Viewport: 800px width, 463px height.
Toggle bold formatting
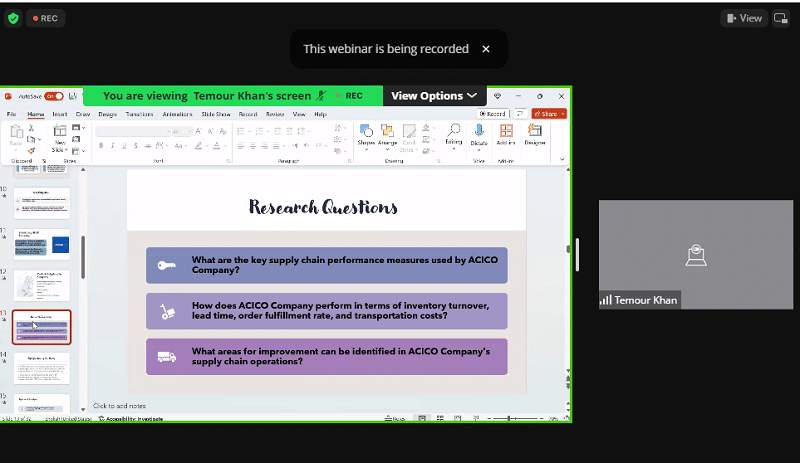tap(101, 146)
